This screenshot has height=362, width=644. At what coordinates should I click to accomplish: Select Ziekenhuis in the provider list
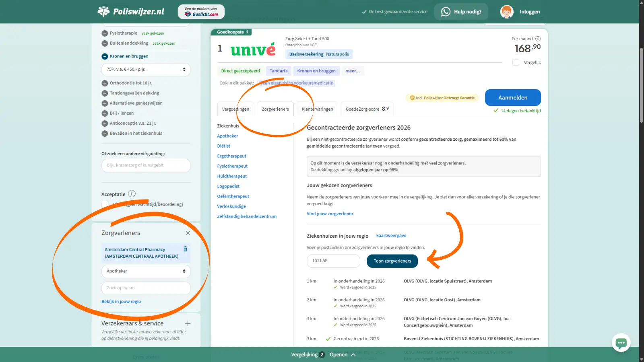pos(228,126)
